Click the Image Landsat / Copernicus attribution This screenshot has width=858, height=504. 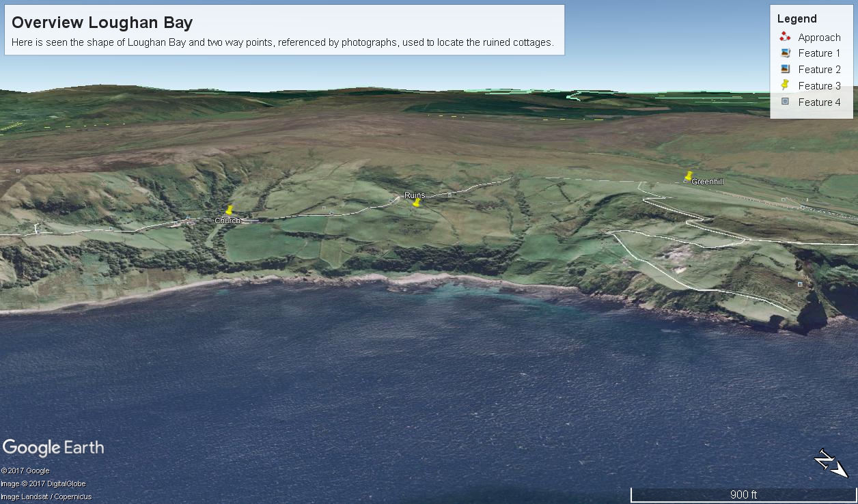click(46, 496)
